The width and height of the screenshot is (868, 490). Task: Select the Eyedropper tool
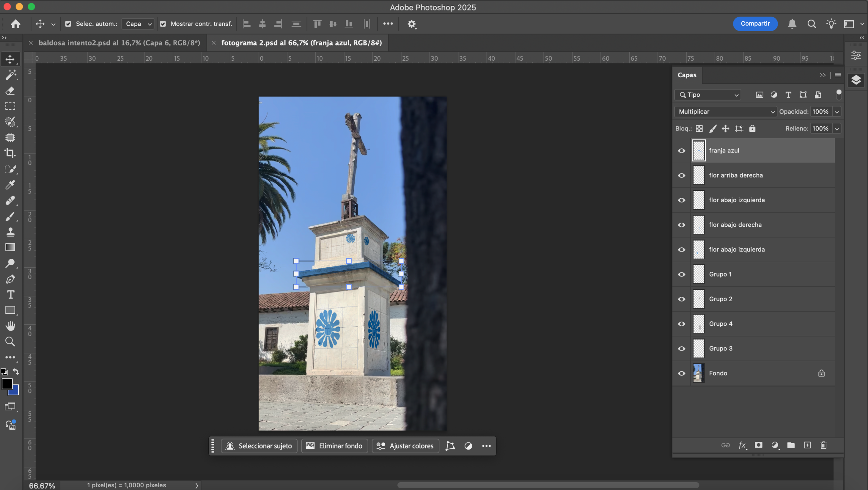pyautogui.click(x=10, y=185)
